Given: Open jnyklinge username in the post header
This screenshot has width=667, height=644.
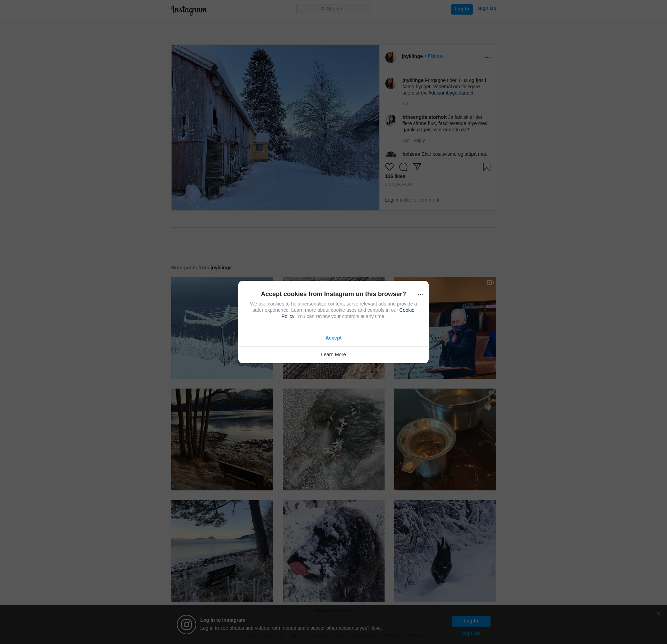Looking at the screenshot, I should click(x=412, y=56).
